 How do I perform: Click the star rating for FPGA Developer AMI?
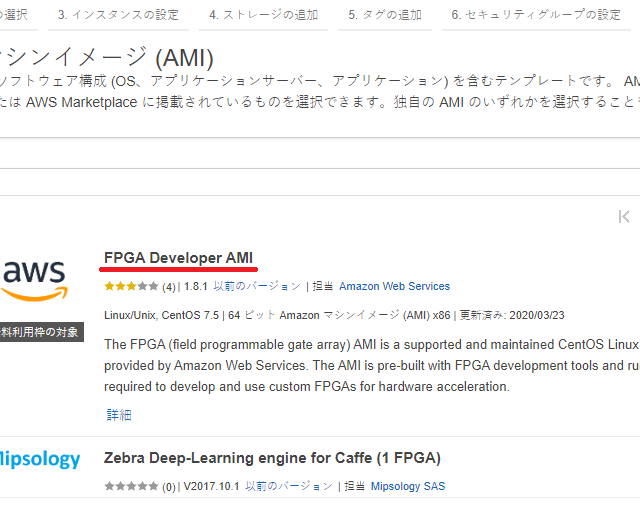tap(130, 286)
